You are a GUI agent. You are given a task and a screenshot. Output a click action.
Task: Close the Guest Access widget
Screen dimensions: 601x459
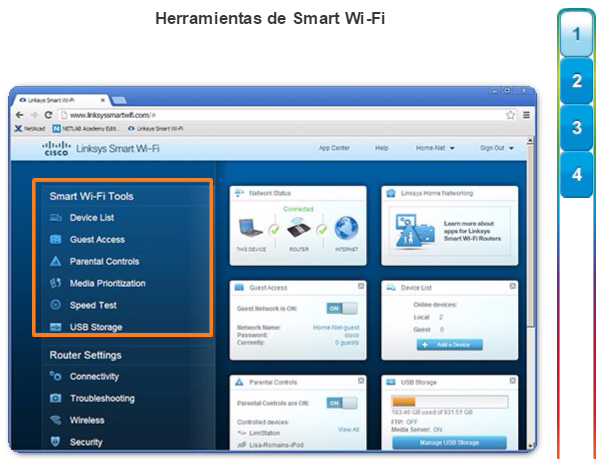(361, 286)
